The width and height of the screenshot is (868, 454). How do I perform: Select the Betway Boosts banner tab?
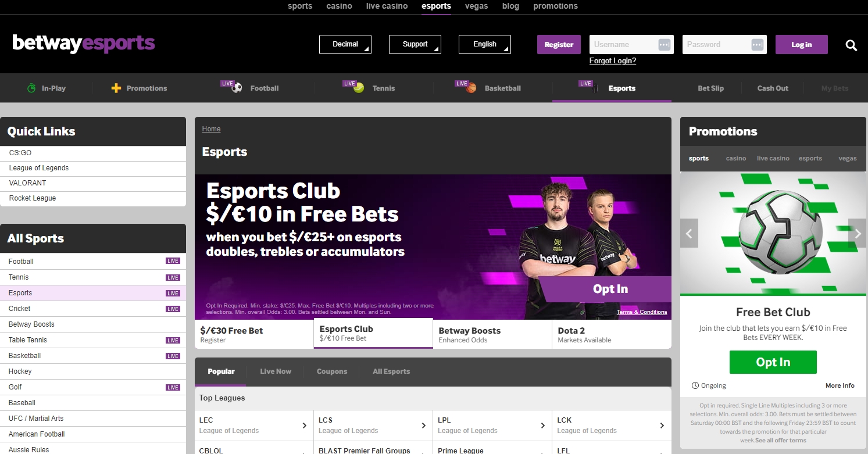492,334
